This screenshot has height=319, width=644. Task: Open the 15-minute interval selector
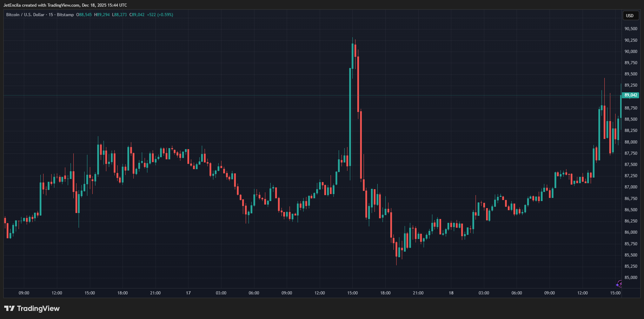click(x=51, y=15)
